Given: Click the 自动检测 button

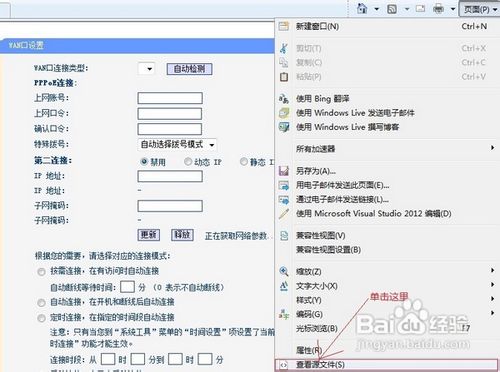Looking at the screenshot, I should coord(189,69).
